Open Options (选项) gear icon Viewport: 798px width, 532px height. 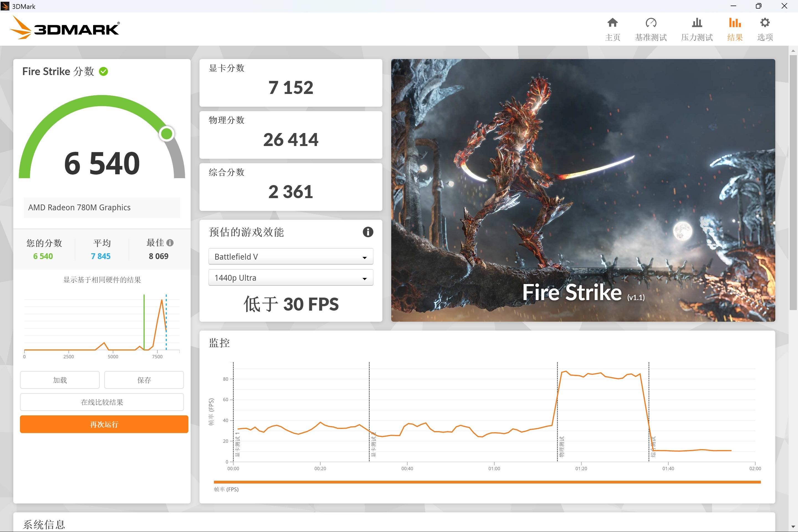[x=764, y=23]
